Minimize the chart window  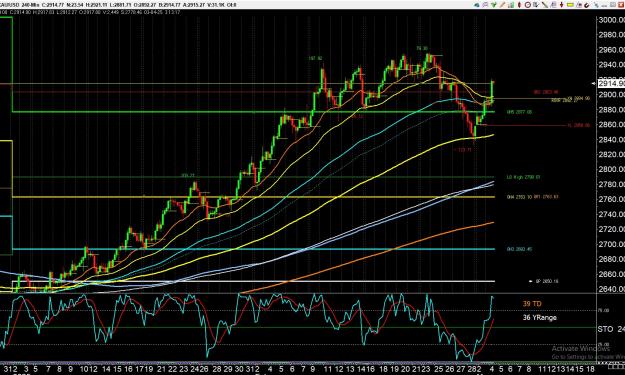[605, 5]
